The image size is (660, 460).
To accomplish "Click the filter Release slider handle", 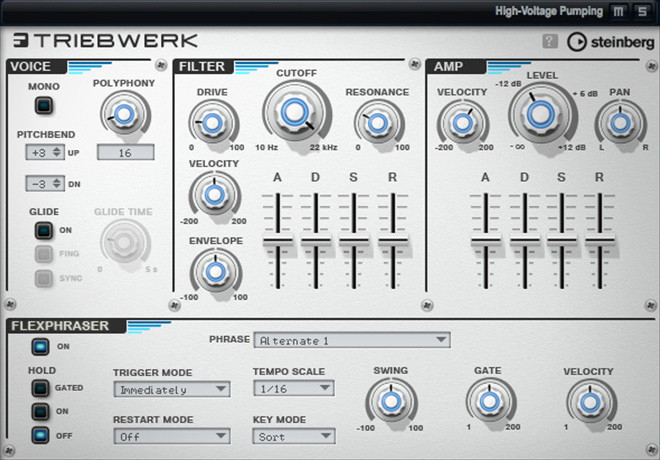I will click(393, 241).
